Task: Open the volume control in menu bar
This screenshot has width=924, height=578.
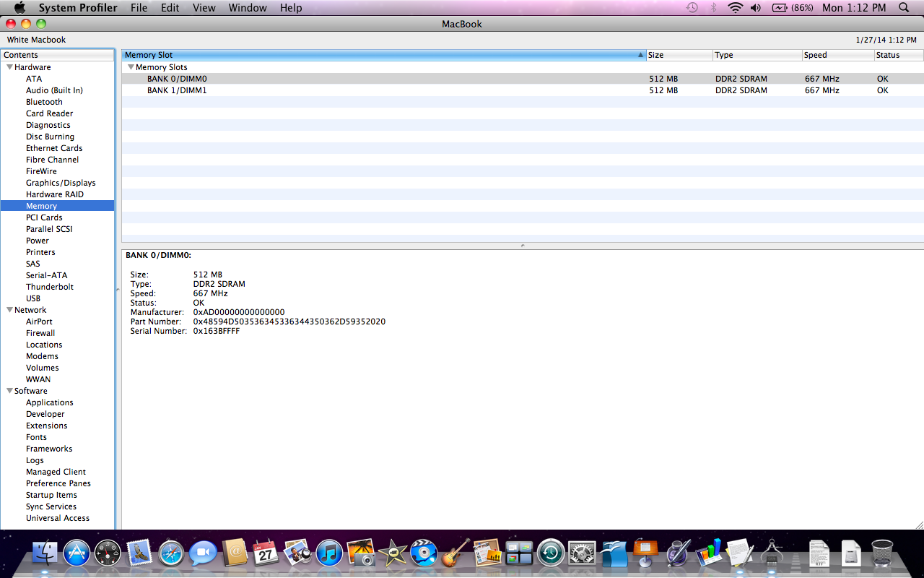Action: tap(756, 8)
